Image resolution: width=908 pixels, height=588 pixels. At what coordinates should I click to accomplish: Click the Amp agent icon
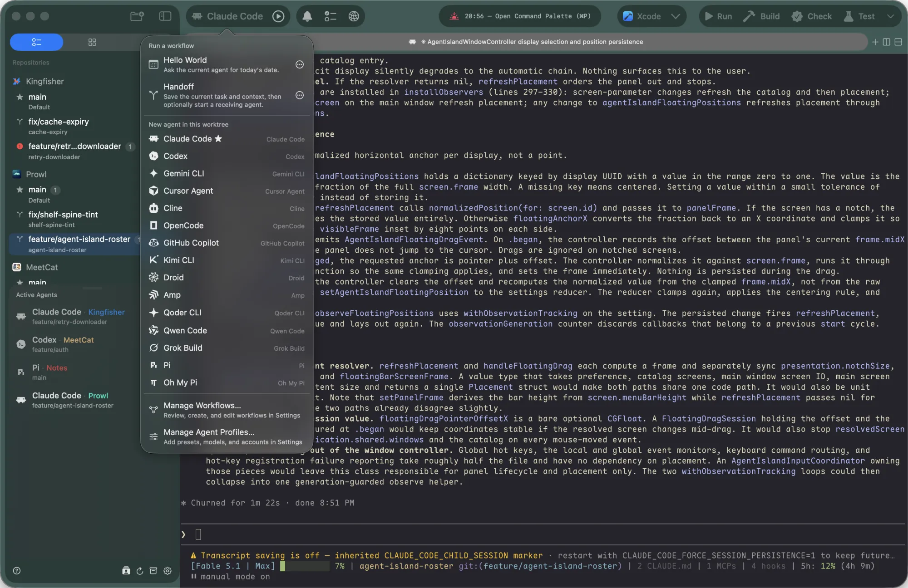[154, 295]
